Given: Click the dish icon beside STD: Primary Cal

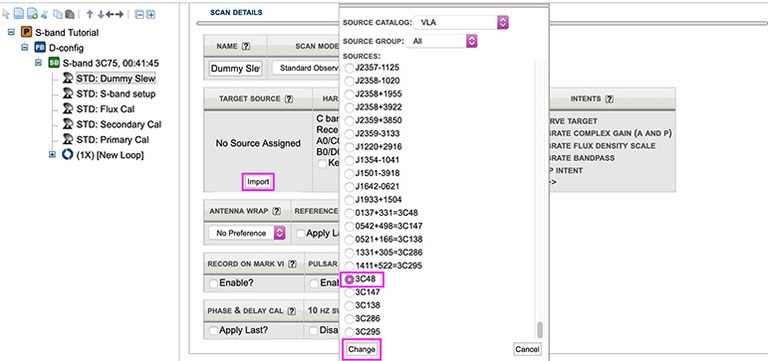Looking at the screenshot, I should 68,140.
